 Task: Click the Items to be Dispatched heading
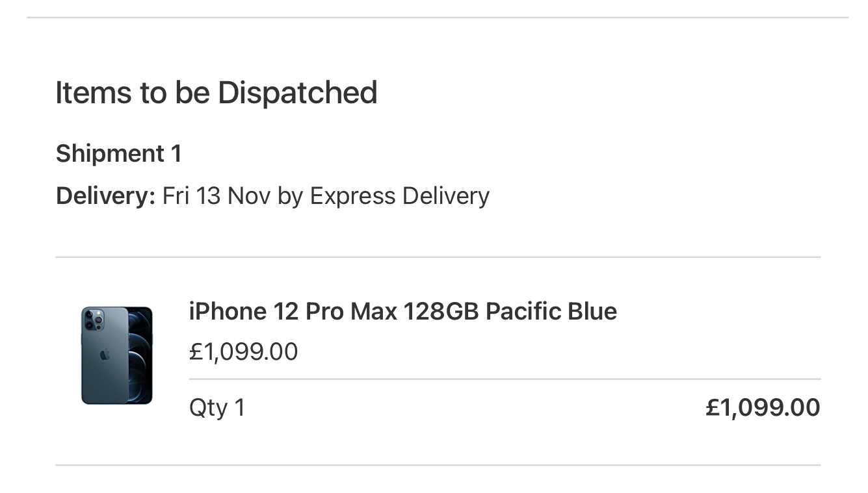pyautogui.click(x=216, y=92)
